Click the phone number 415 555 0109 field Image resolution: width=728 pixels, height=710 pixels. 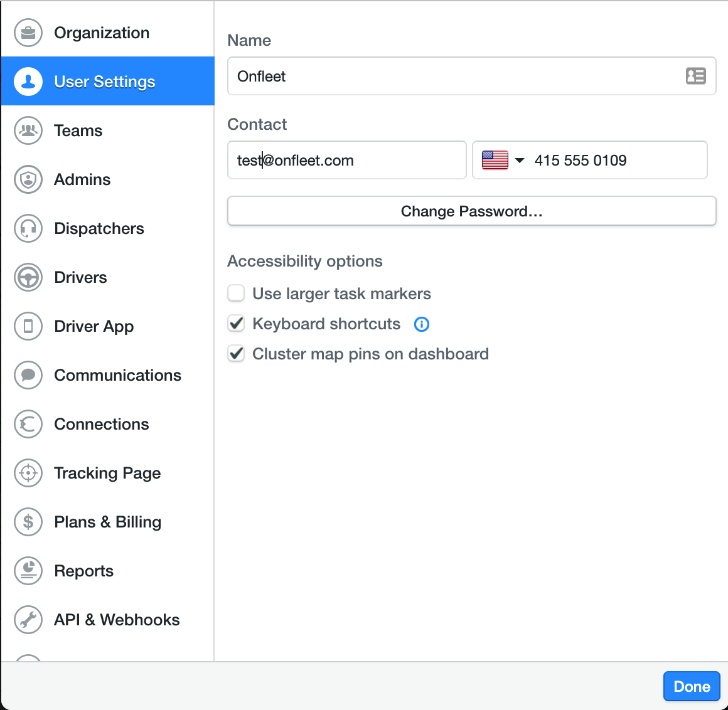[590, 160]
